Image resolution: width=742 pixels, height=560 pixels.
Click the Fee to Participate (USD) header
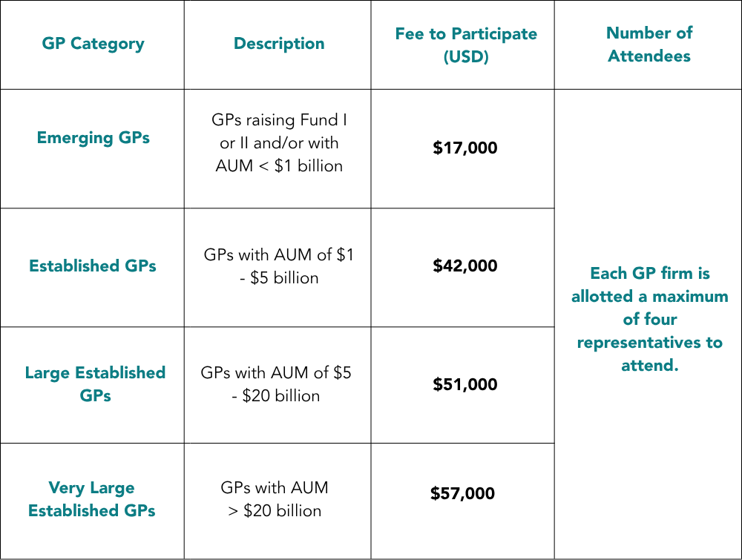coord(466,45)
